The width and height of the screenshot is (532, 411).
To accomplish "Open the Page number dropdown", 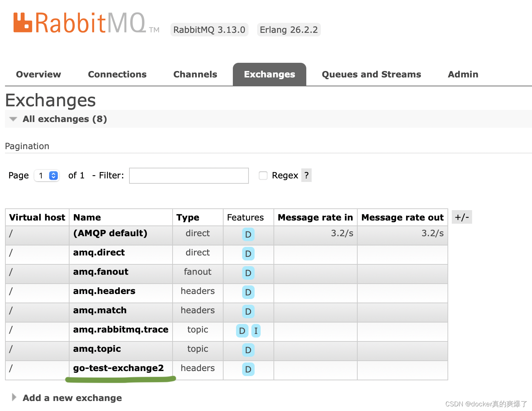I will 47,176.
